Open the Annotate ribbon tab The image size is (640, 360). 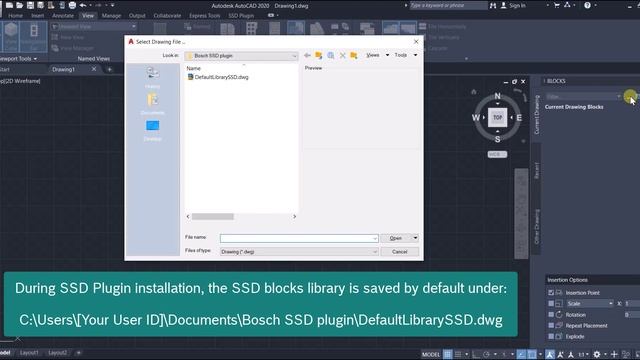63,16
